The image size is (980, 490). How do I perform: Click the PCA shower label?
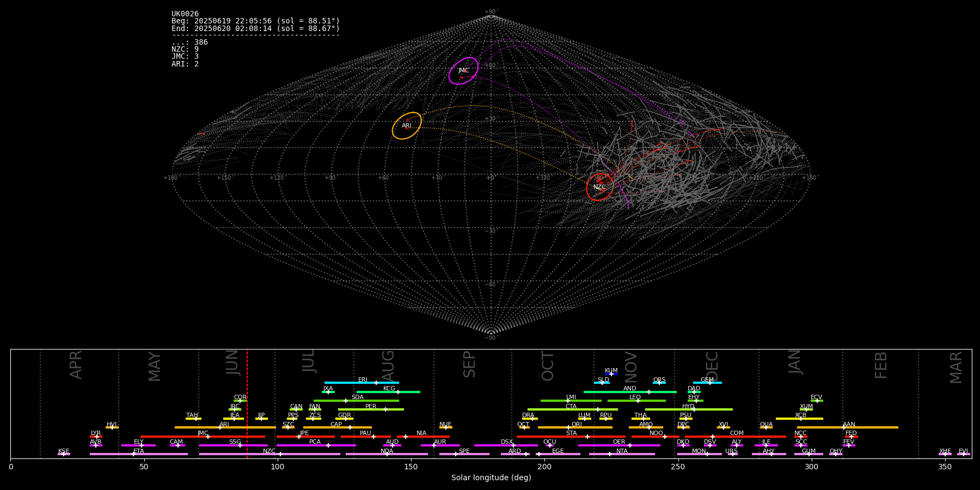tap(315, 442)
